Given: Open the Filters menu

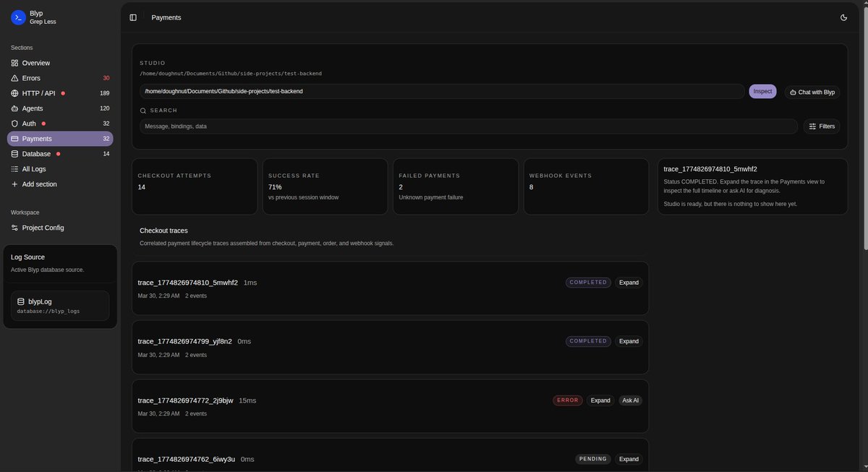Looking at the screenshot, I should [822, 126].
